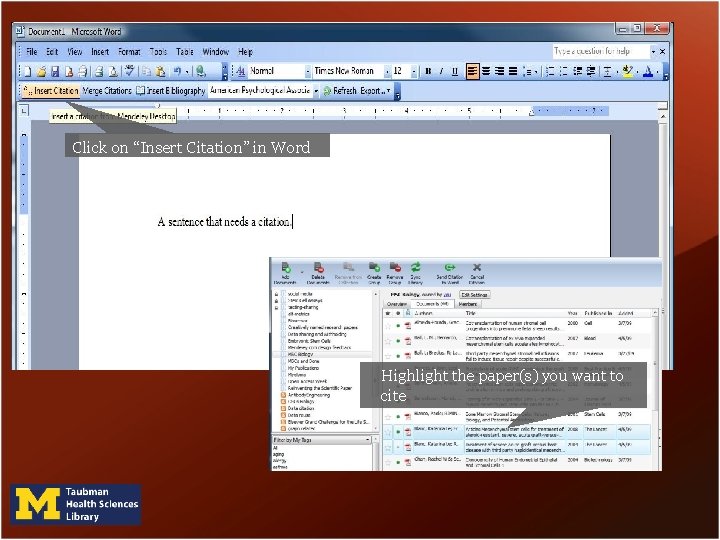
Task: Click the 'Type a question for help' field
Action: [601, 51]
